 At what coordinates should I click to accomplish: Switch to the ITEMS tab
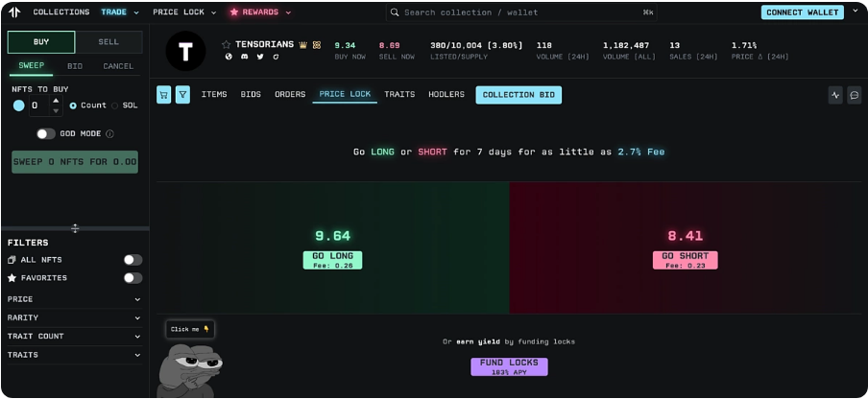pos(214,95)
